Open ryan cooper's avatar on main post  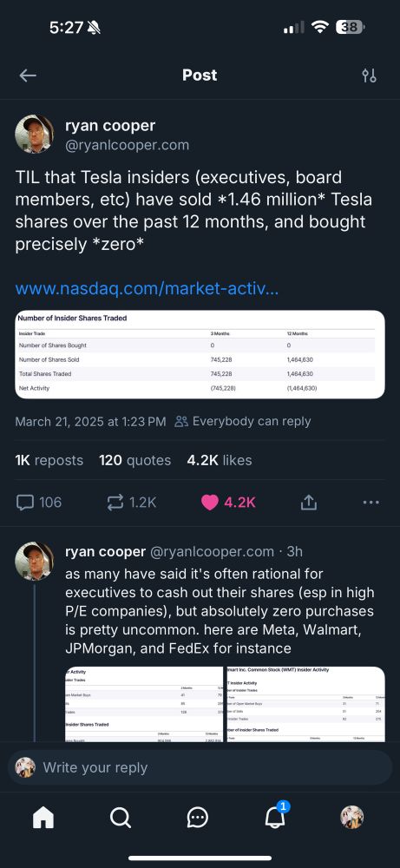click(x=35, y=134)
